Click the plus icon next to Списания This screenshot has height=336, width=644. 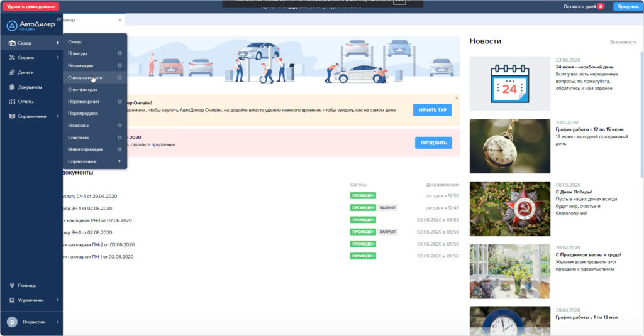[119, 138]
